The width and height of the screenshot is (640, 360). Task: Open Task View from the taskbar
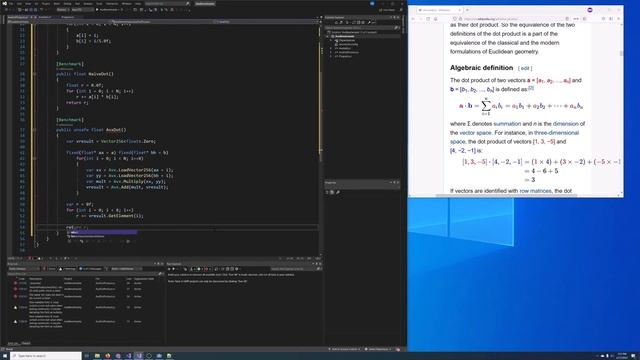pyautogui.click(x=86, y=356)
